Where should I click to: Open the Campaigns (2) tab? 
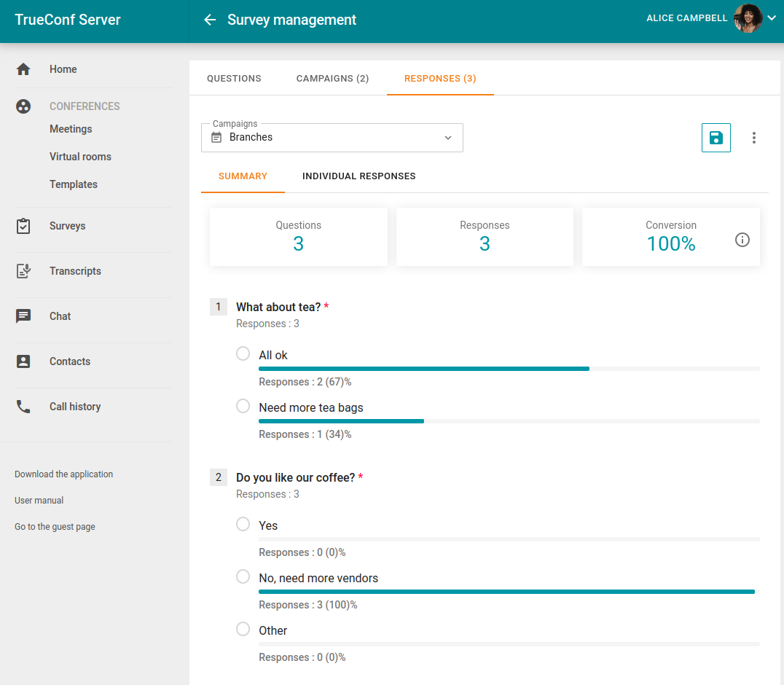332,79
